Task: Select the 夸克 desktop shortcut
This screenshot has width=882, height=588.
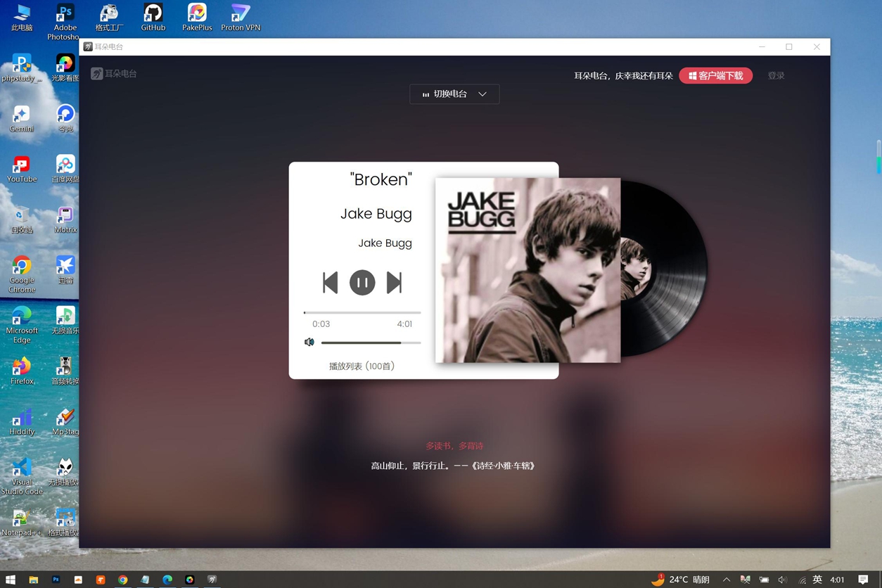Action: [x=65, y=119]
